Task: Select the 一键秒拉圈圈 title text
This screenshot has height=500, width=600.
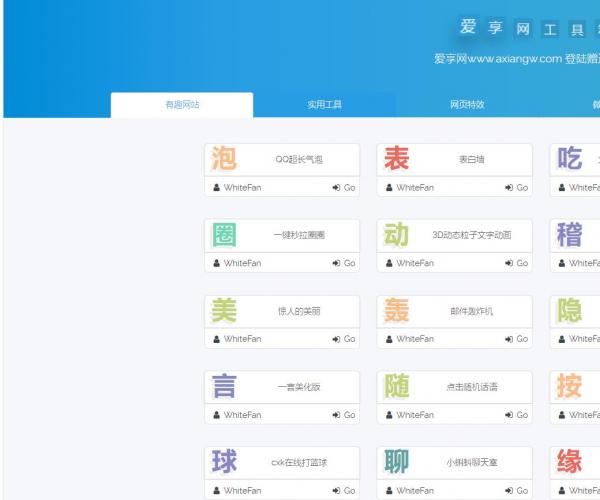Action: [299, 235]
